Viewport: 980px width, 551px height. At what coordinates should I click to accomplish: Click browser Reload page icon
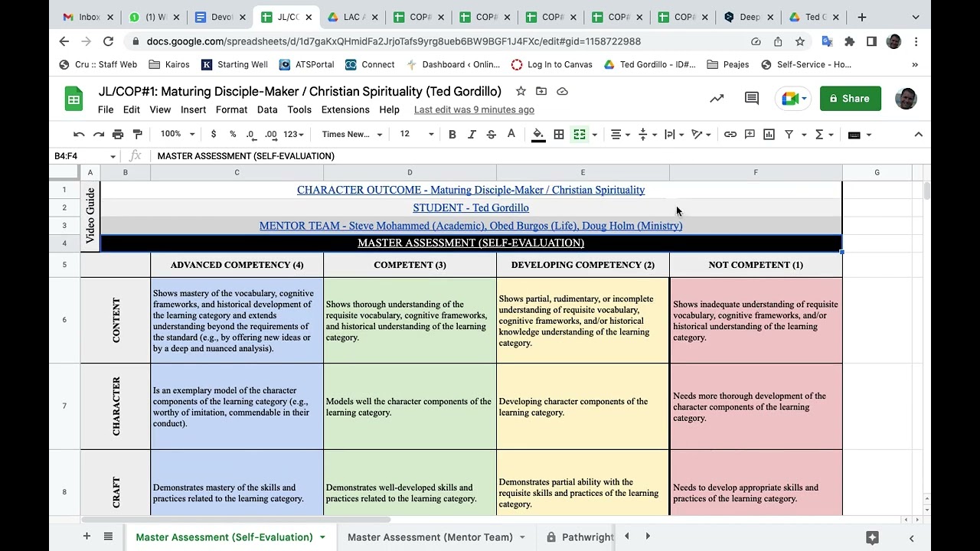pyautogui.click(x=108, y=41)
